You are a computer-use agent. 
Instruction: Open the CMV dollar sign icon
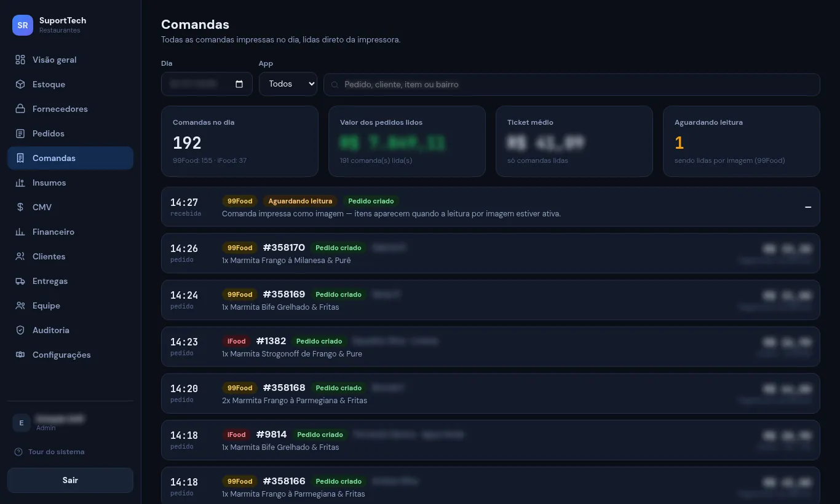pyautogui.click(x=20, y=207)
